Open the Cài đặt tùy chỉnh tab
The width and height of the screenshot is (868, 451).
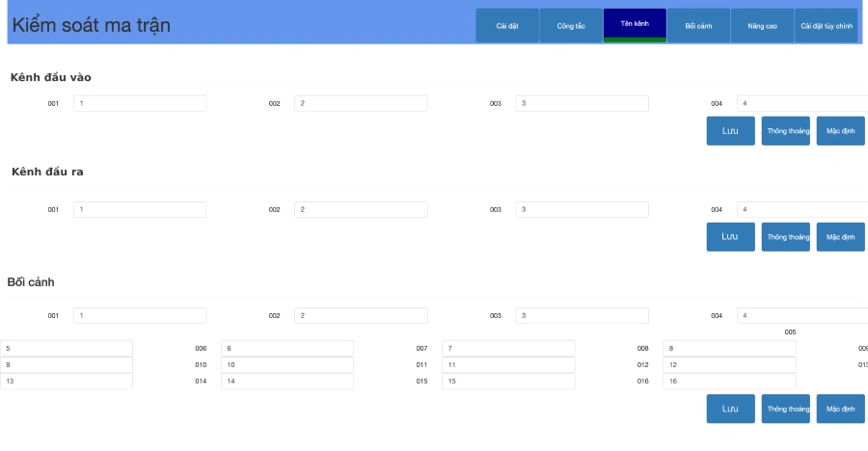tap(827, 25)
